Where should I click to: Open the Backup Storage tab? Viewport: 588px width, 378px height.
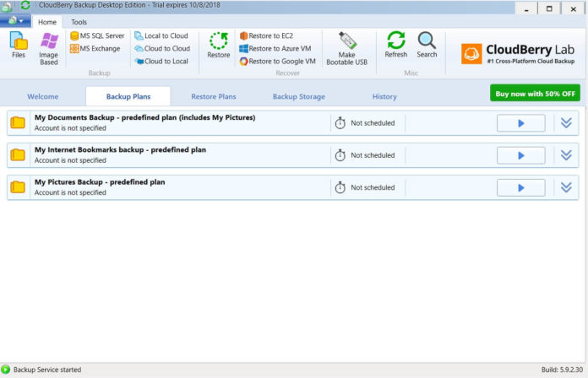[x=299, y=97]
